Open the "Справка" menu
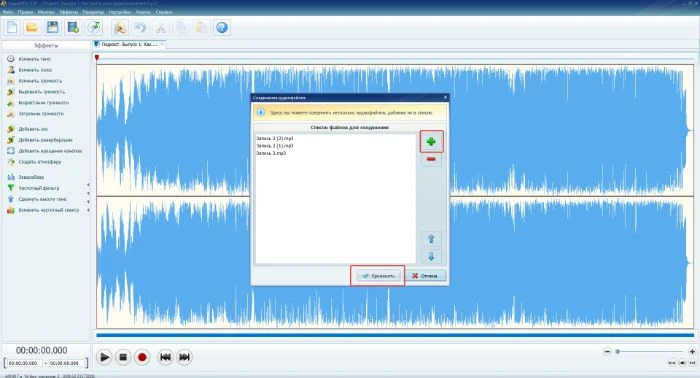 pos(164,12)
